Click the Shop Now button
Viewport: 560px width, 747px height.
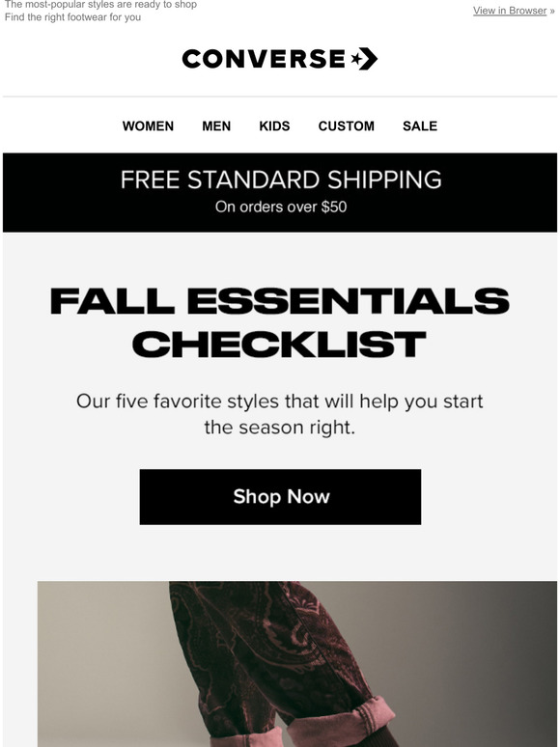(x=280, y=497)
